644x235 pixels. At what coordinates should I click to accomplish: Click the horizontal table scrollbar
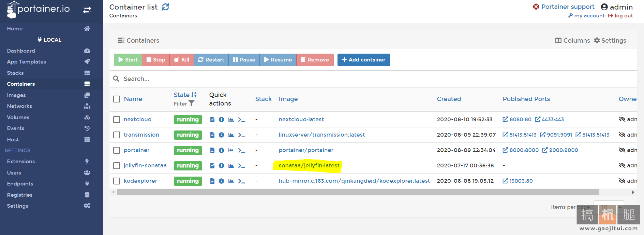pyautogui.click(x=357, y=192)
